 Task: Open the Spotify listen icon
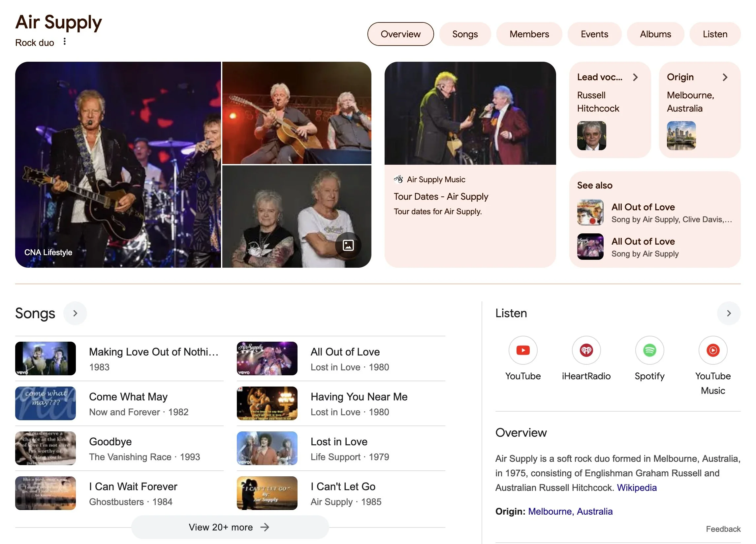(x=649, y=350)
